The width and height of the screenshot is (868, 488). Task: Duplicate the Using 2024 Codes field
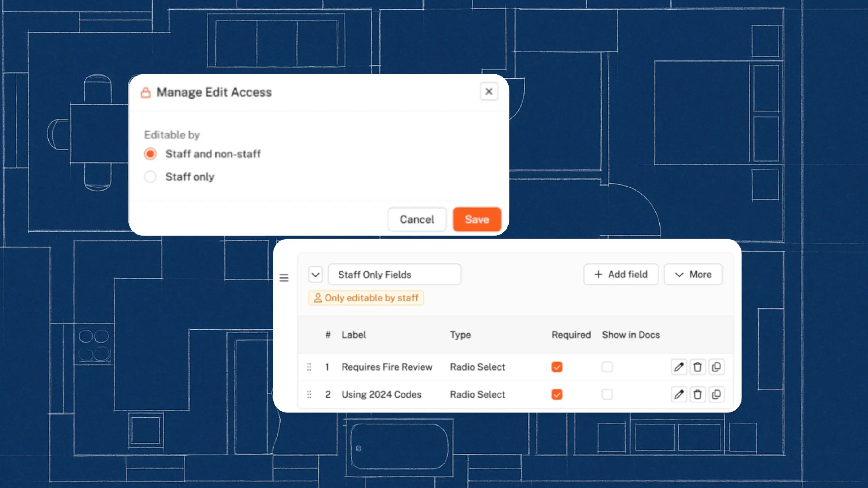point(716,394)
